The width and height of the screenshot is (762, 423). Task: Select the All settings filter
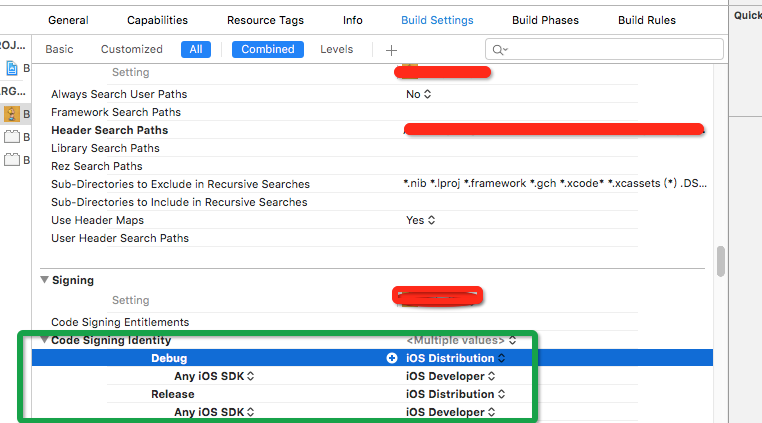pos(196,50)
